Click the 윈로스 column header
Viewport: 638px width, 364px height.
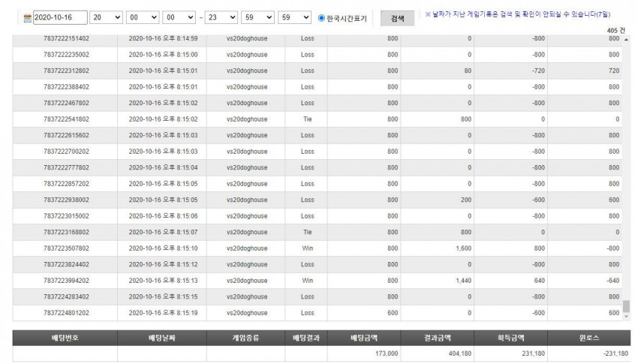pos(588,338)
